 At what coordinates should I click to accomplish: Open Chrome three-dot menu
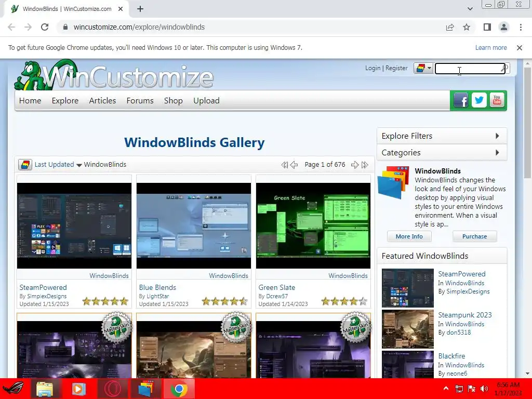(x=521, y=27)
